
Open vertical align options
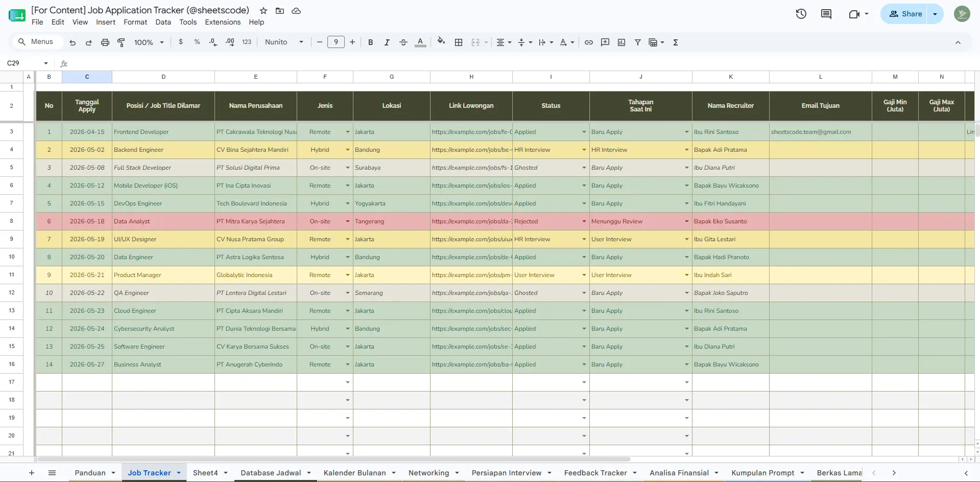524,42
